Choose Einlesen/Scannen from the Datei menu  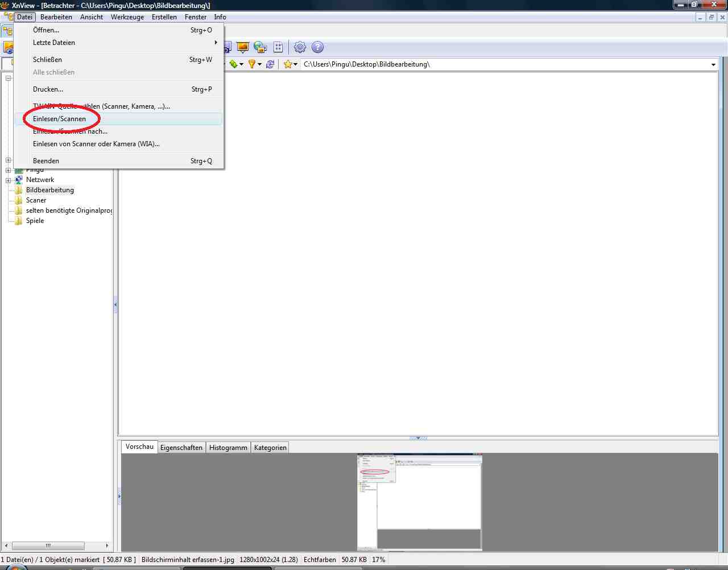point(60,119)
